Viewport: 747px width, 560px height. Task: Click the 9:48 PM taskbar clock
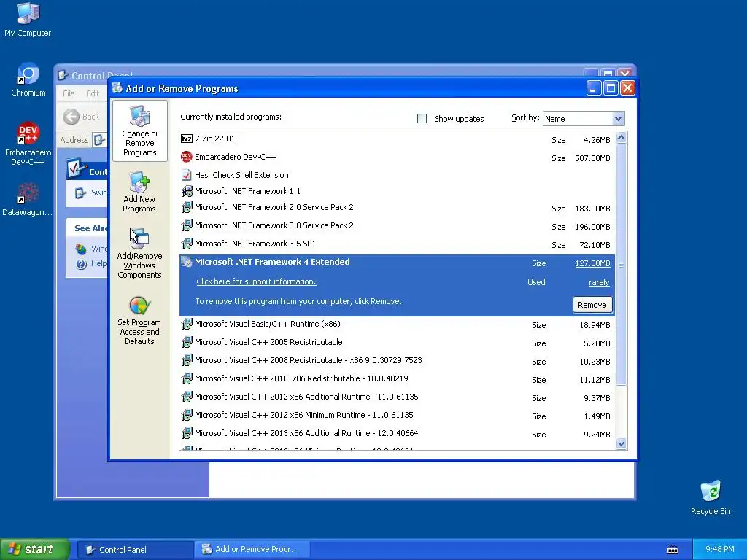(x=719, y=550)
